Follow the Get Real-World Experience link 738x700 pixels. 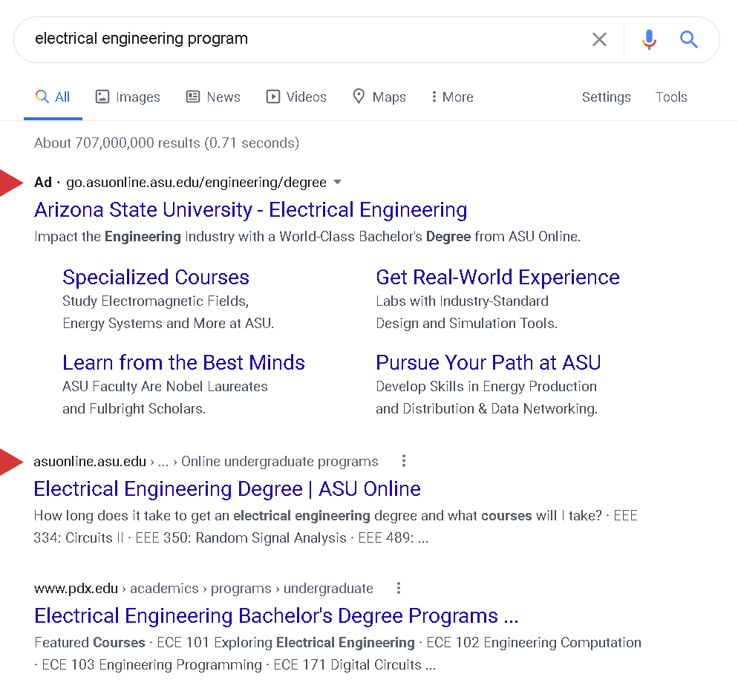[x=497, y=278]
